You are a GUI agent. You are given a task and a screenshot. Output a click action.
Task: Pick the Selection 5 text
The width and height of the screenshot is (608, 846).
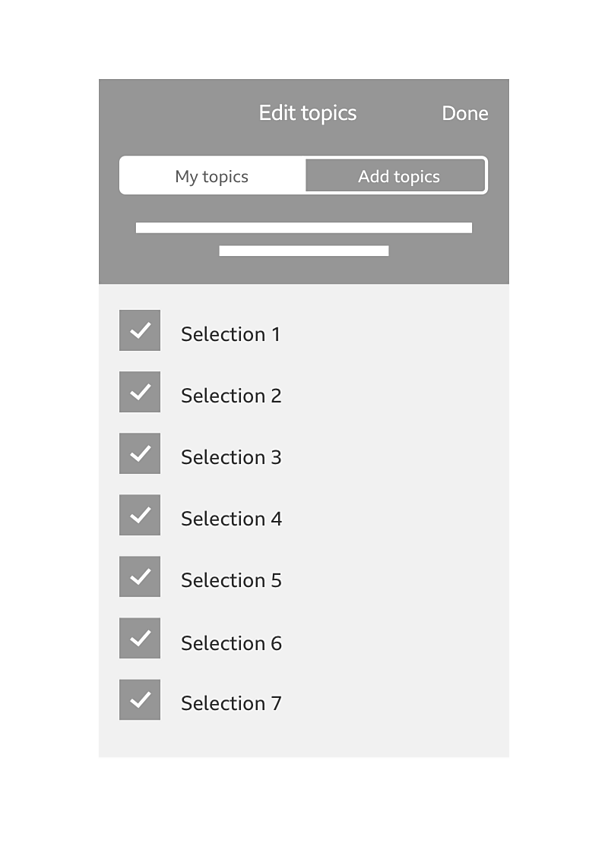pyautogui.click(x=231, y=580)
